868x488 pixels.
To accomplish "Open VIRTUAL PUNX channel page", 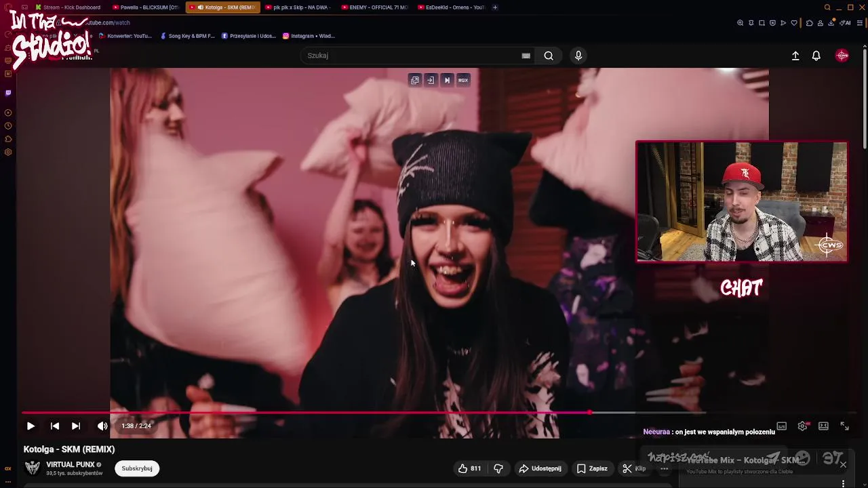I will 71,464.
